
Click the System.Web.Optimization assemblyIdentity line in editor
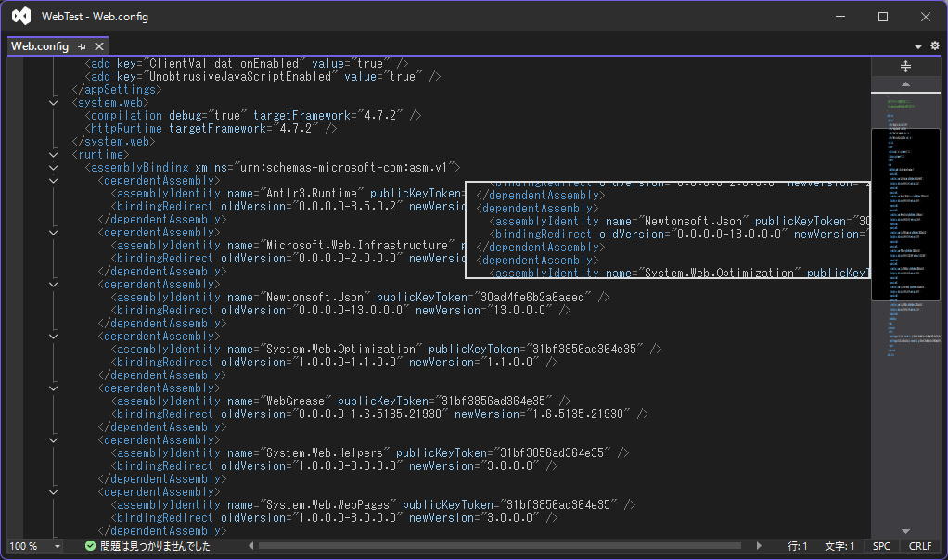tap(386, 350)
